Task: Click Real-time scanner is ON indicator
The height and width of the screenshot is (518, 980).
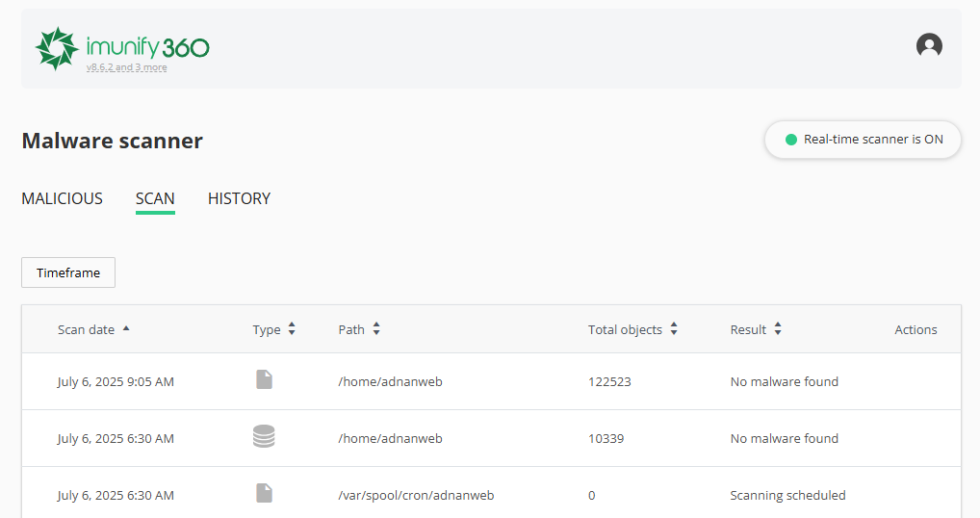Action: pyautogui.click(x=863, y=140)
